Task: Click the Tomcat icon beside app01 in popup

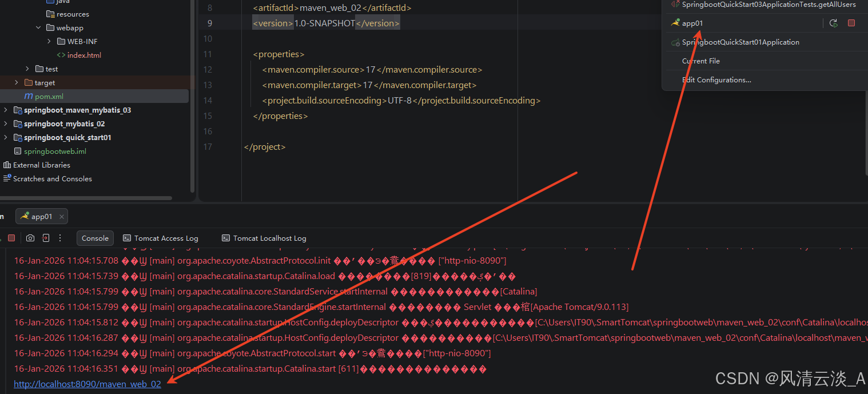Action: tap(675, 23)
